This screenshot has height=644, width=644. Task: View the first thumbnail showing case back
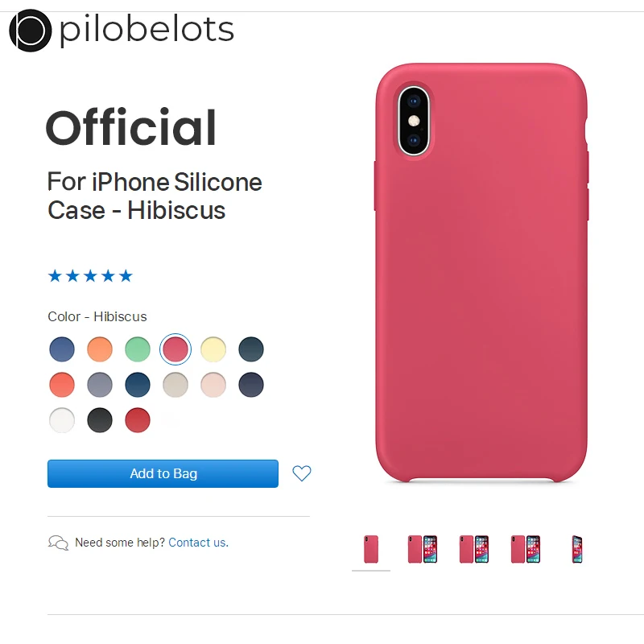(371, 549)
